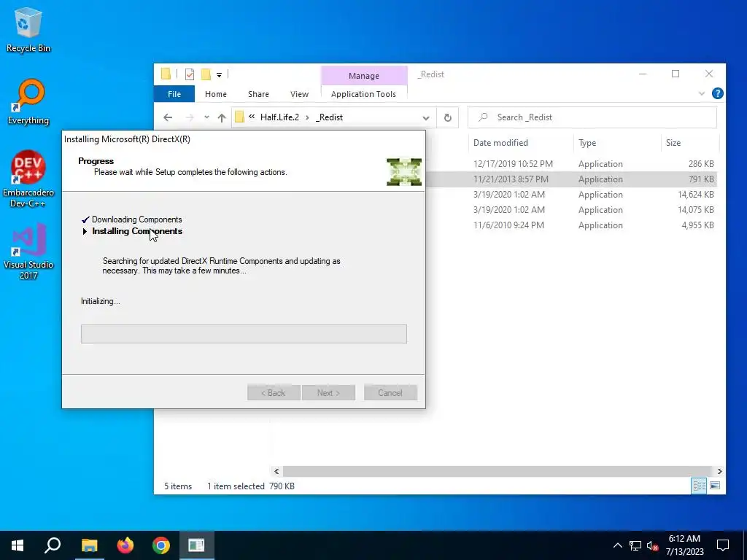Show hidden system tray icons
This screenshot has width=747, height=560.
point(617,545)
